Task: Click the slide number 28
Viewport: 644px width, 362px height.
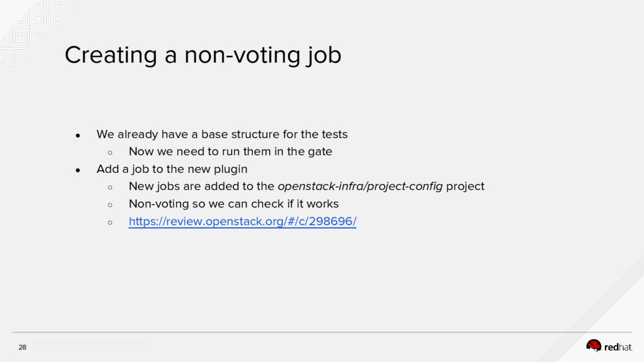Action: pos(23,347)
